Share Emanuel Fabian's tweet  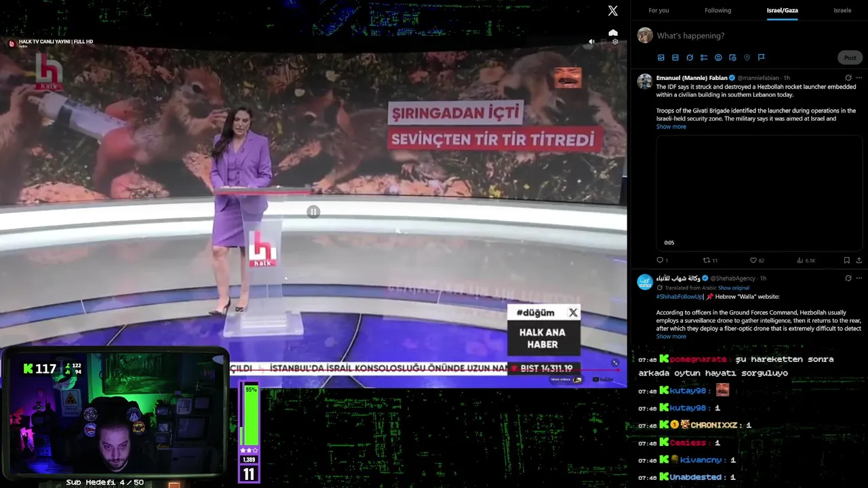859,260
